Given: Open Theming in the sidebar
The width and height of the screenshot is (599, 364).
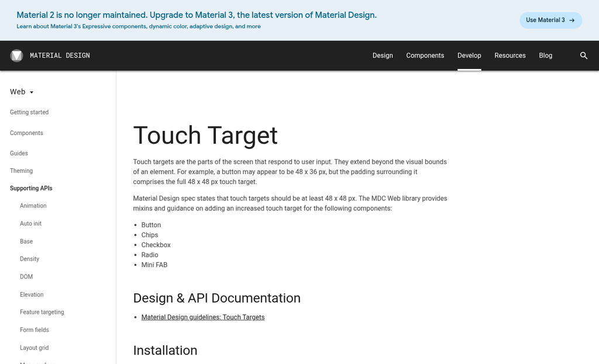Looking at the screenshot, I should pyautogui.click(x=21, y=171).
